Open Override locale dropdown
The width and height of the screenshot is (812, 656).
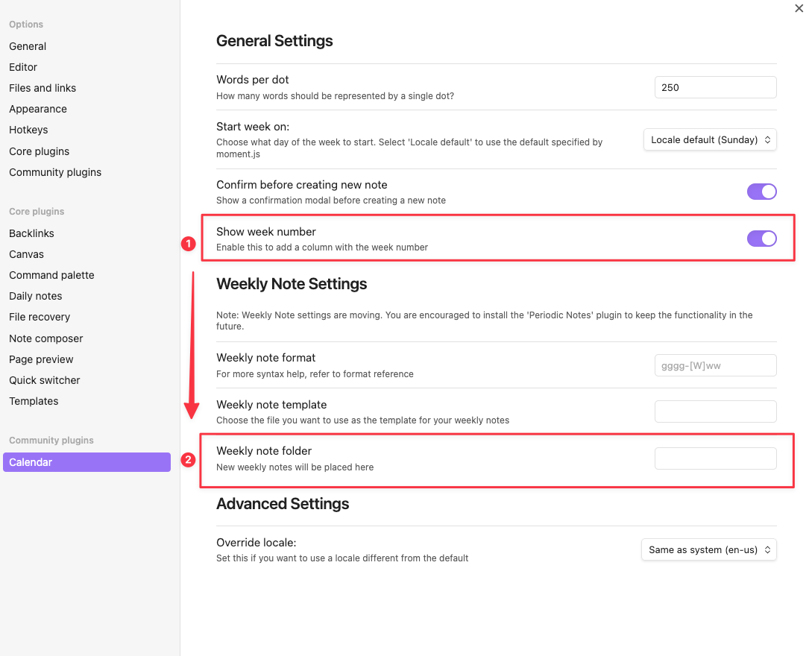tap(709, 550)
